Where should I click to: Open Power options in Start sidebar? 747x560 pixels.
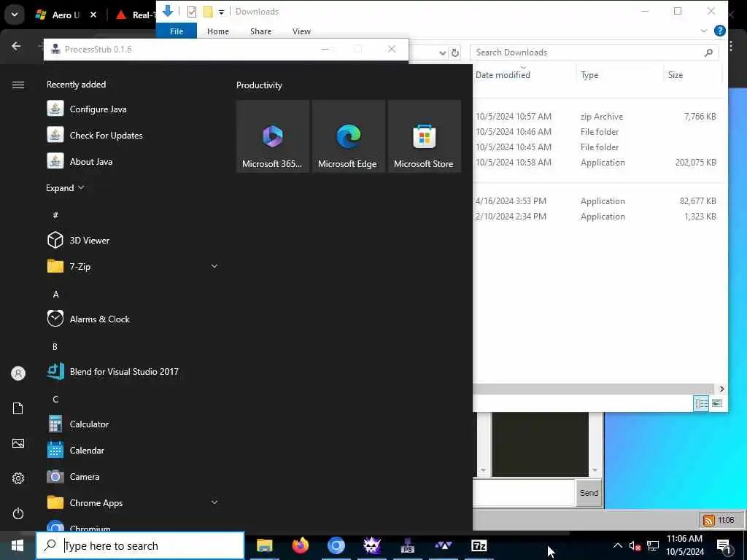coord(18,513)
